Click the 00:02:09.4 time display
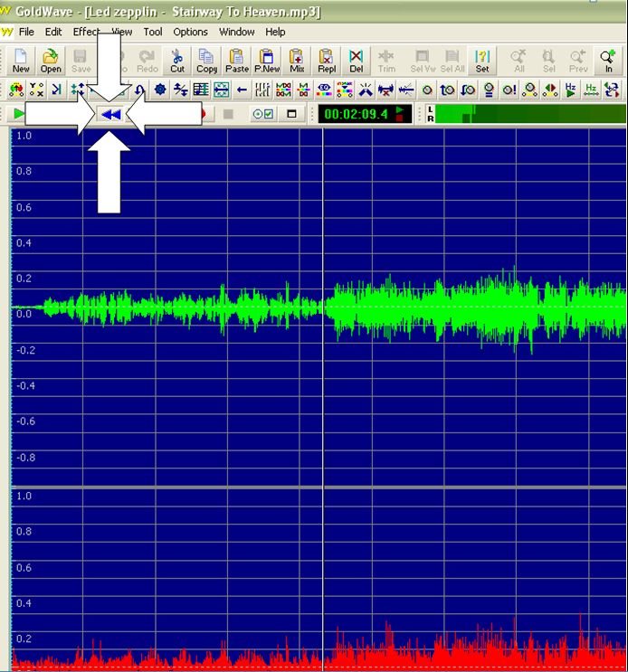628x672 pixels. [x=365, y=114]
